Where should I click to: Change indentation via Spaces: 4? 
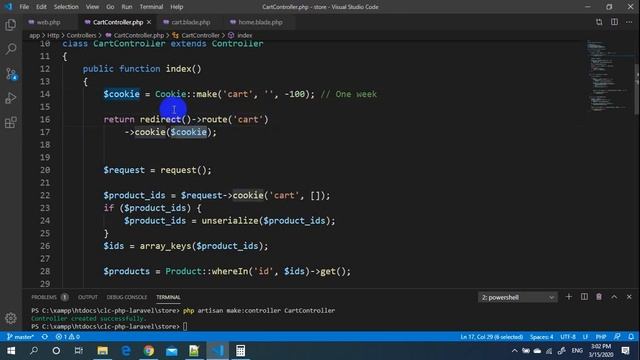pos(542,337)
